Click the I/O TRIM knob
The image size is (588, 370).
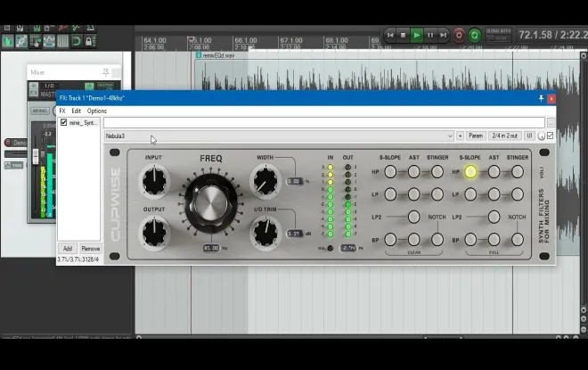pos(265,233)
